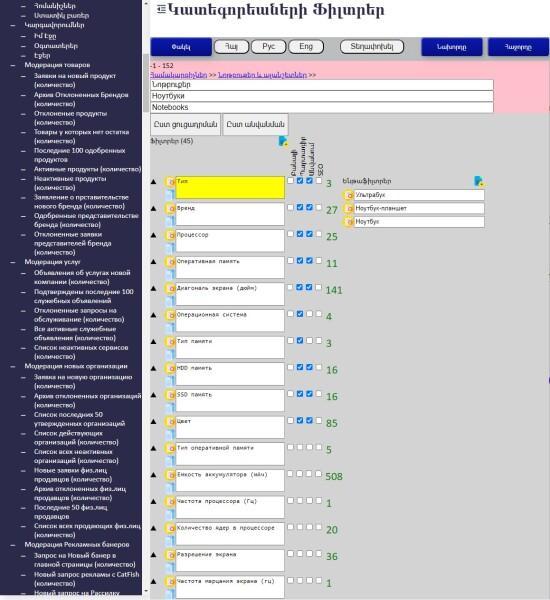The height and width of the screenshot is (600, 550).
Task: Collapse the Модерация новых организации sidebar section
Action: click(13, 366)
